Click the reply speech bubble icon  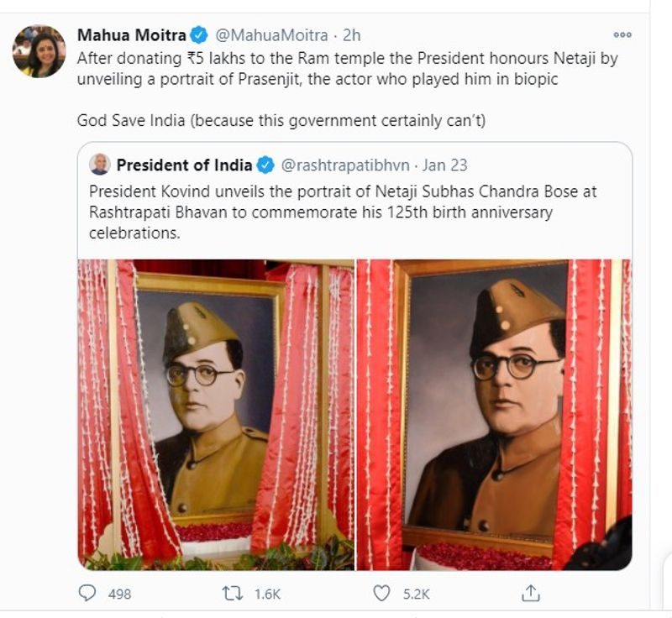[x=88, y=593]
